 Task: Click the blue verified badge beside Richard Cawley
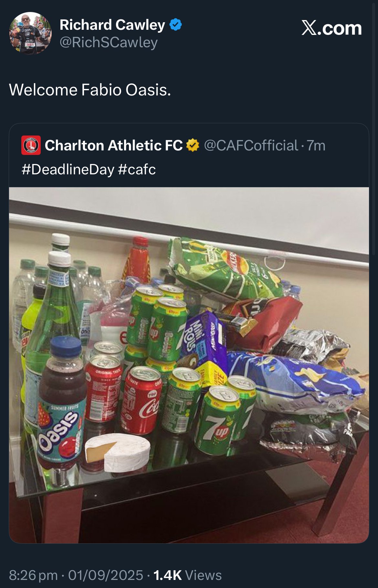[x=176, y=25]
